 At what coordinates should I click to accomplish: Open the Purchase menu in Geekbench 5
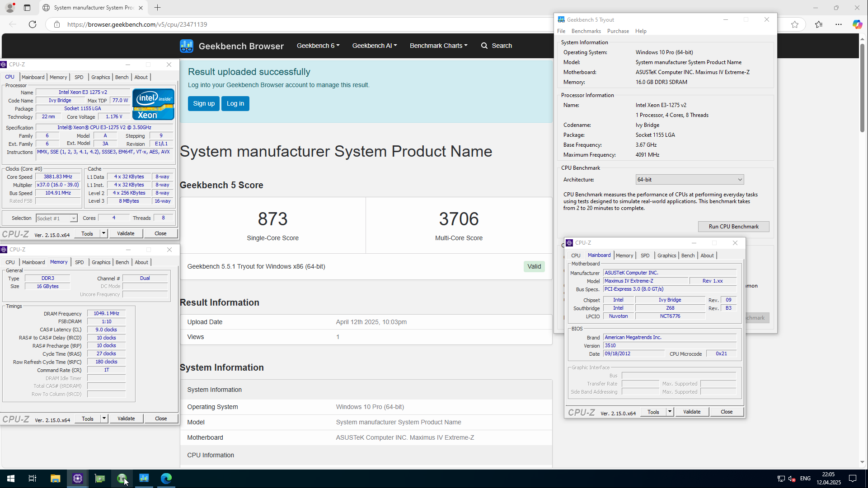(x=618, y=31)
